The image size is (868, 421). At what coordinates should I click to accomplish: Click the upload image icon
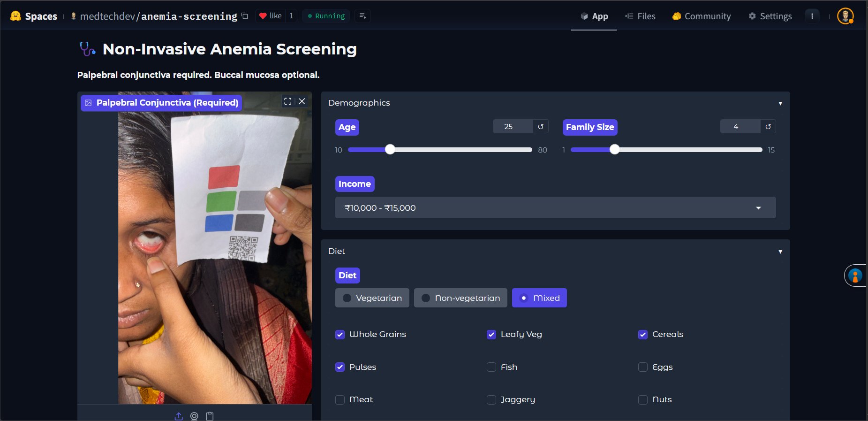(x=179, y=416)
